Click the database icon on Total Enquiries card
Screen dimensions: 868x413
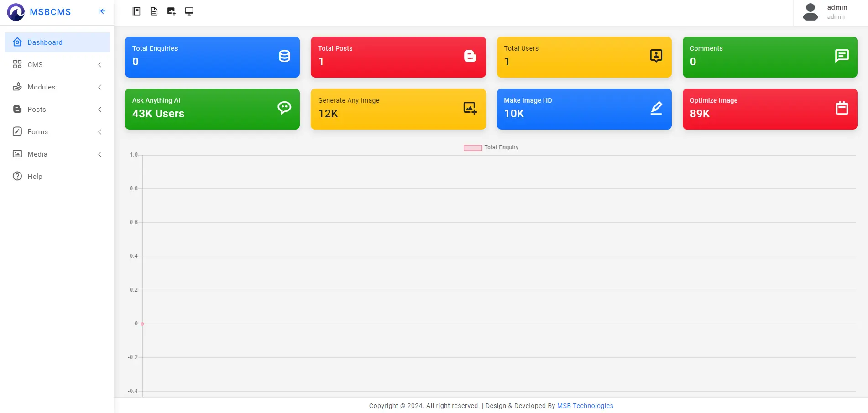point(284,56)
